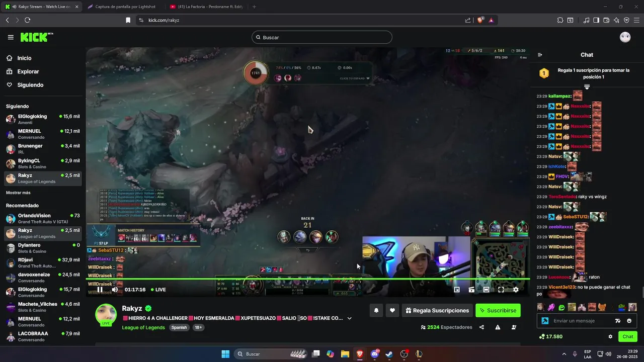The height and width of the screenshot is (362, 644).
Task: Expand the gift leaderboard handle
Action: tap(587, 87)
